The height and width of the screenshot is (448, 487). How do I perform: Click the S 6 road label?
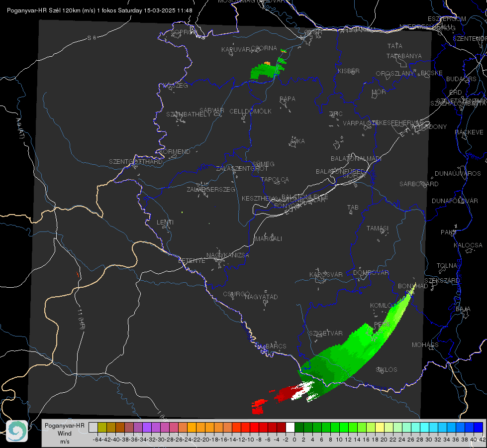(92, 38)
